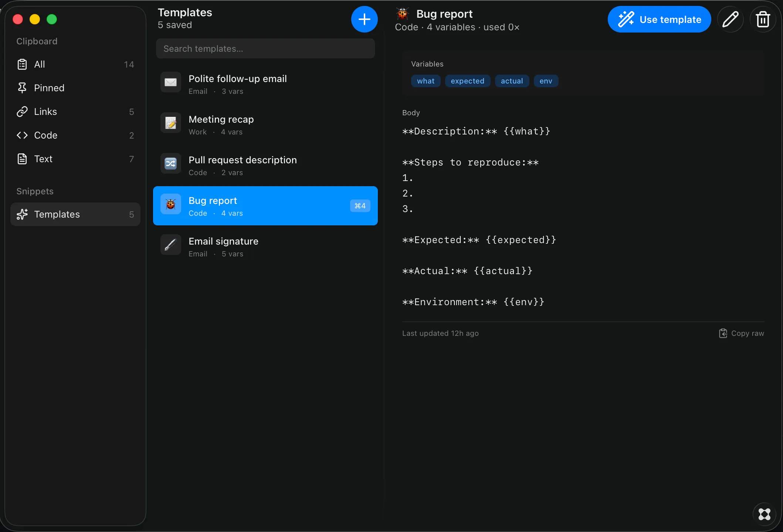Click the All clipboard icon

tap(22, 64)
